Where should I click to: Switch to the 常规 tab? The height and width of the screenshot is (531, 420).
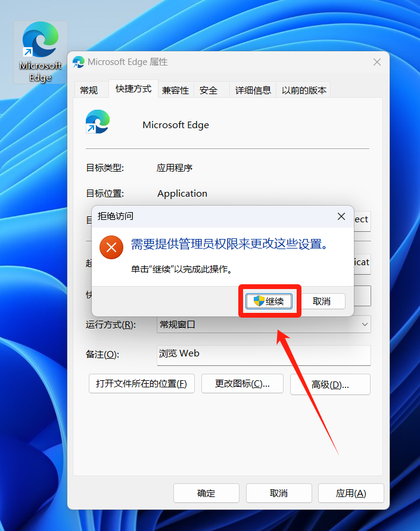89,90
